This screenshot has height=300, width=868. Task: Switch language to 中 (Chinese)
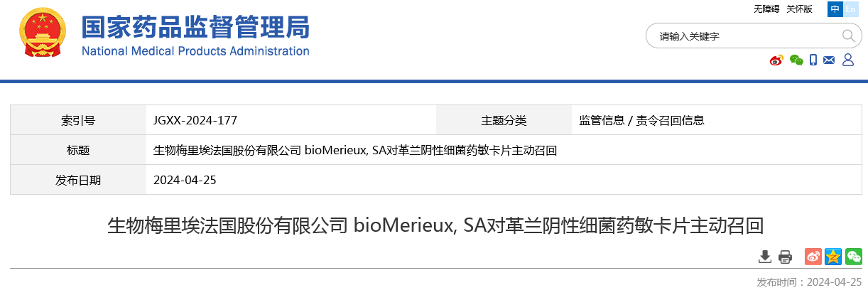(835, 9)
